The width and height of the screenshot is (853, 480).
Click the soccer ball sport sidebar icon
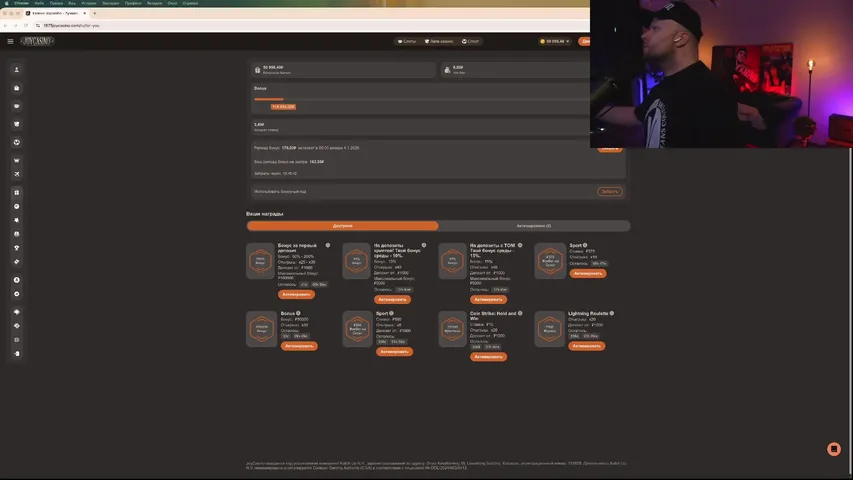click(x=17, y=142)
